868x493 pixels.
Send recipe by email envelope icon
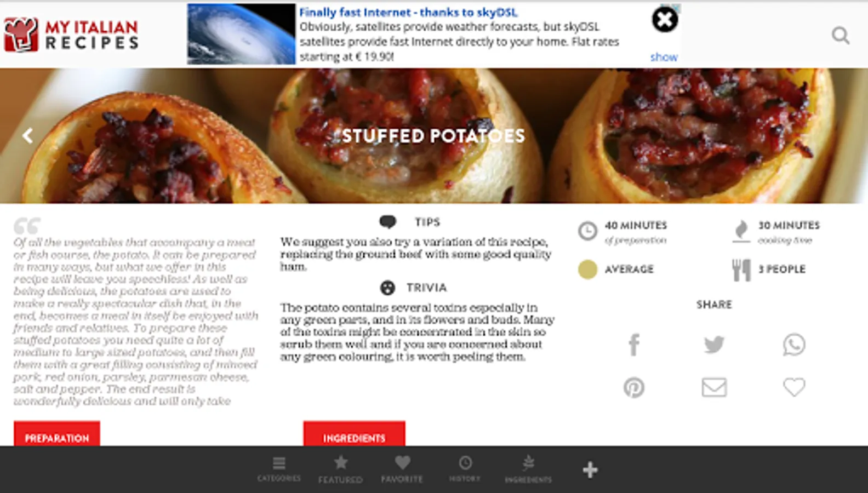click(714, 387)
